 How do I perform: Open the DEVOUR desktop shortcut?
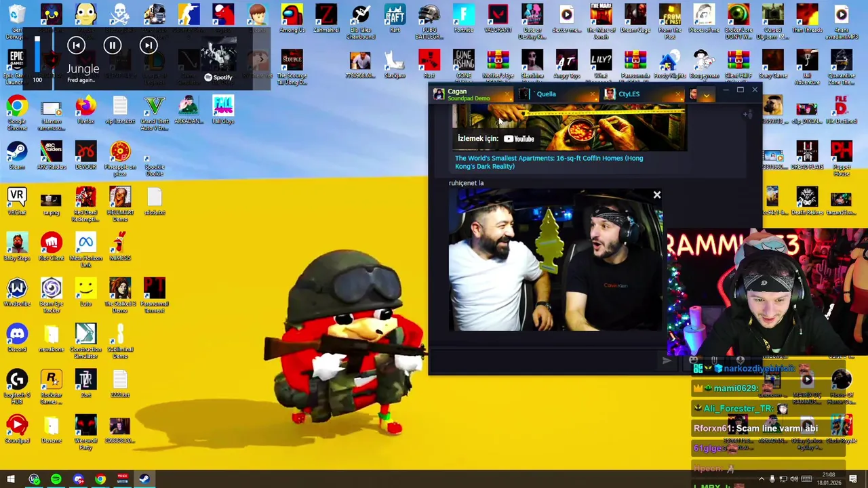point(85,155)
